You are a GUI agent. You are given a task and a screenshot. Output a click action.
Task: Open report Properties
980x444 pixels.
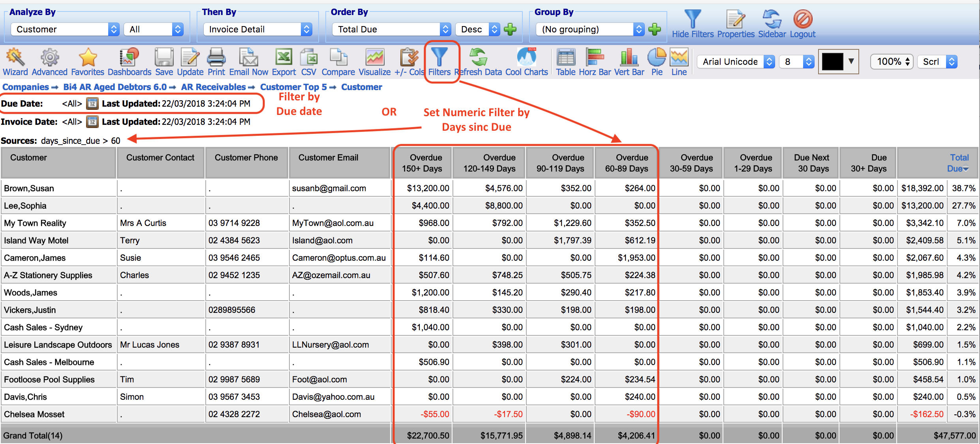(736, 24)
